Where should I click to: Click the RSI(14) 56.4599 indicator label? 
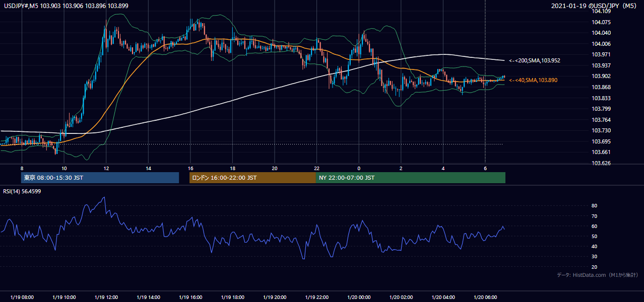pyautogui.click(x=21, y=191)
